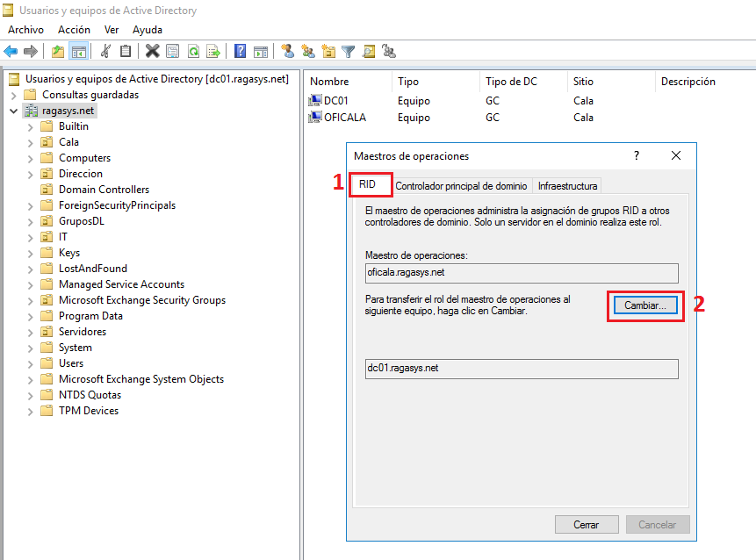Expand the Consultas guardadas node

point(13,95)
